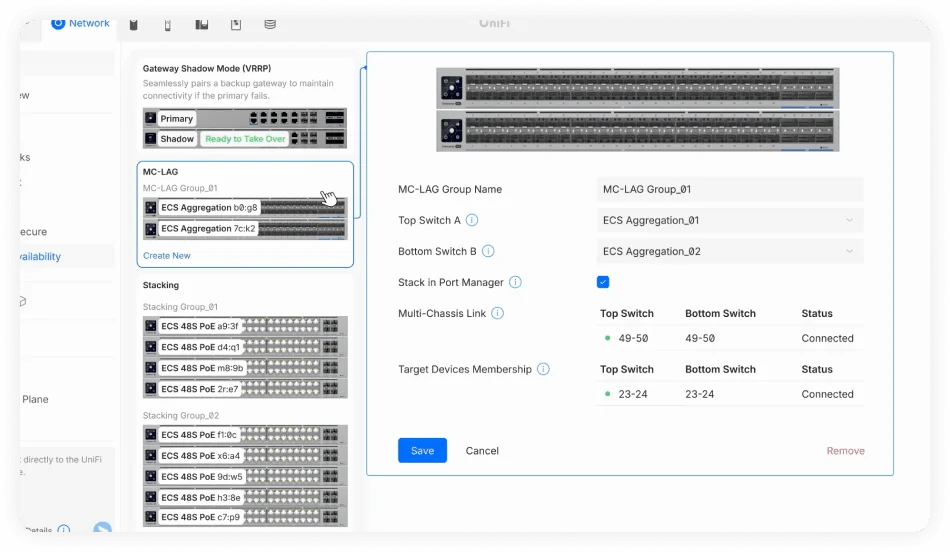Screen dimensions: 950x552
Task: Select ECS Aggregation 7c:k2 switch
Action: 245,229
